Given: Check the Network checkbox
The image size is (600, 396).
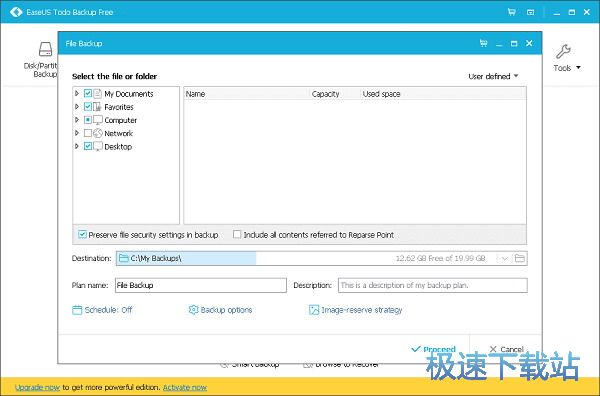Looking at the screenshot, I should [x=88, y=133].
